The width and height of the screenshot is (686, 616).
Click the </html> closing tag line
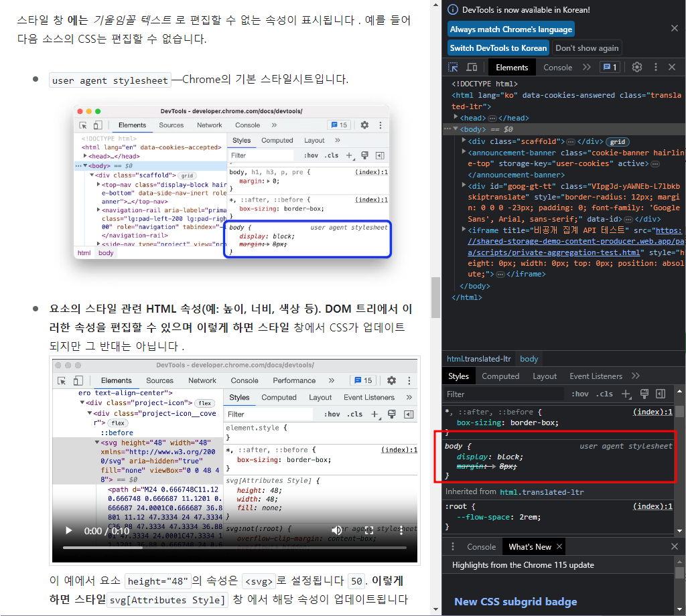tap(467, 297)
